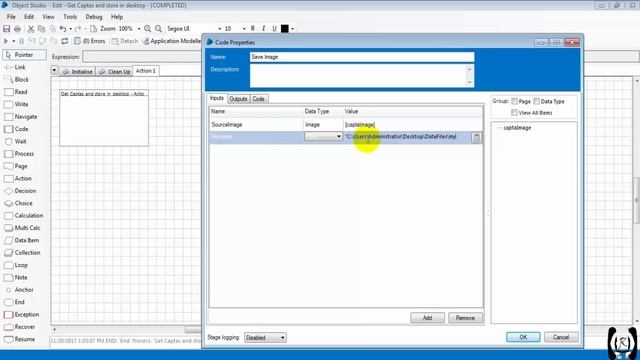The image size is (640, 360).
Task: Open the Zoom percentage dropdown
Action: pyautogui.click(x=139, y=29)
